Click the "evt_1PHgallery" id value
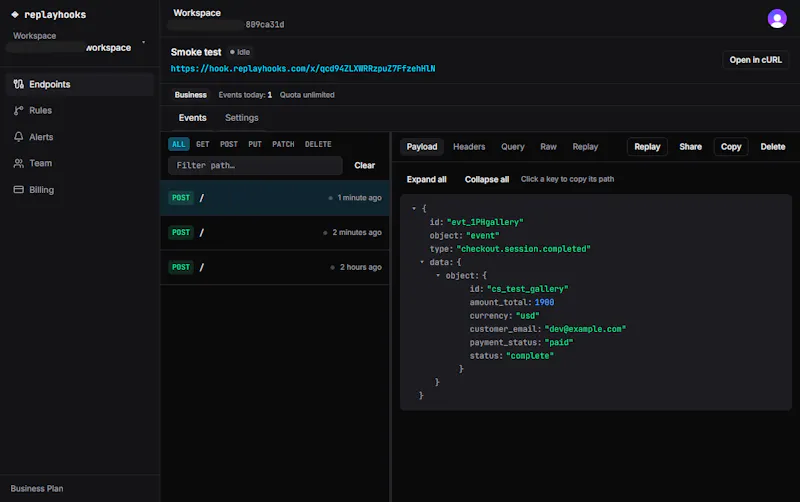Viewport: 800px width, 502px height. pyautogui.click(x=485, y=222)
